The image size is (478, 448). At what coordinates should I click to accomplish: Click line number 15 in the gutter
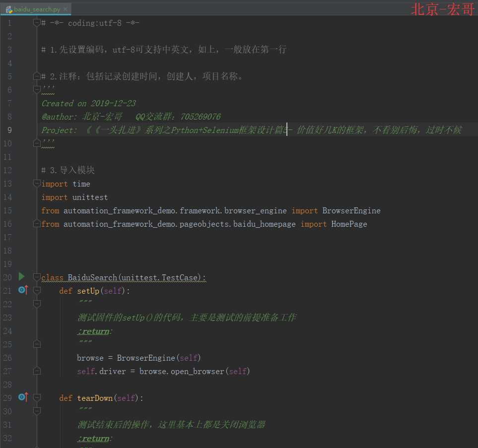coord(7,210)
